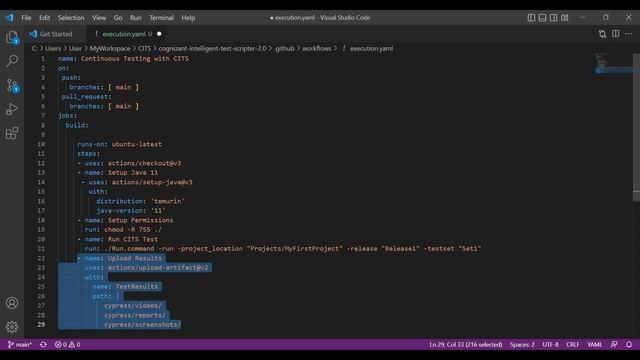Click the editor minimap

coord(613,63)
